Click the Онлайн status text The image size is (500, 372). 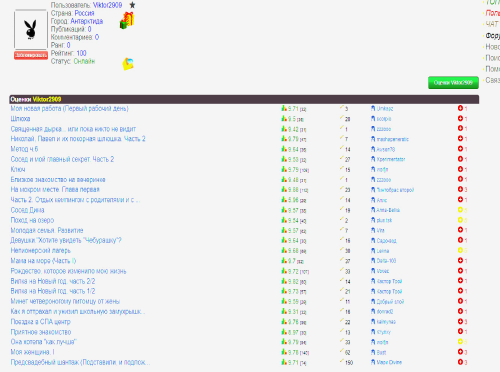[84, 61]
